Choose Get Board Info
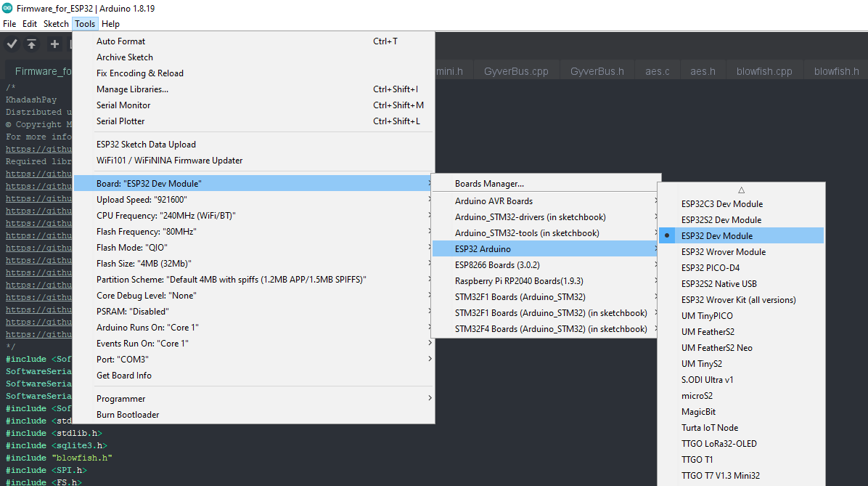Viewport: 868px width, 486px height. (254, 376)
